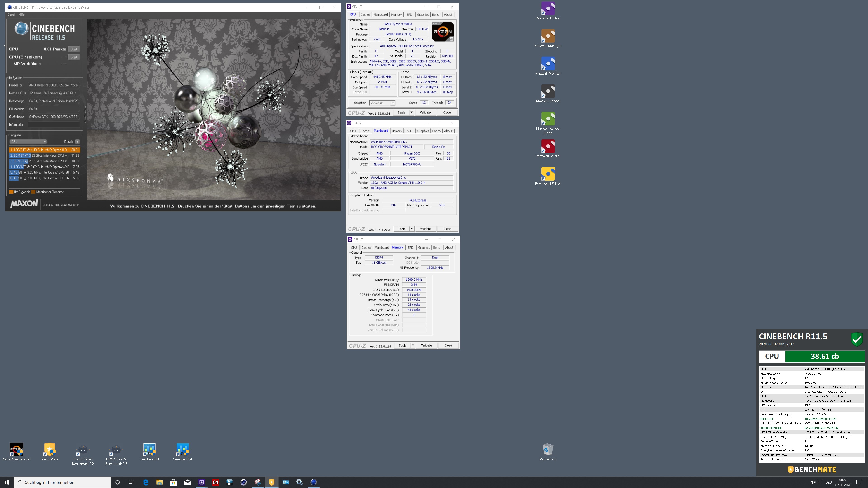Open the Snipping Tool taskbar icon
This screenshot has width=868, height=488.
(258, 482)
